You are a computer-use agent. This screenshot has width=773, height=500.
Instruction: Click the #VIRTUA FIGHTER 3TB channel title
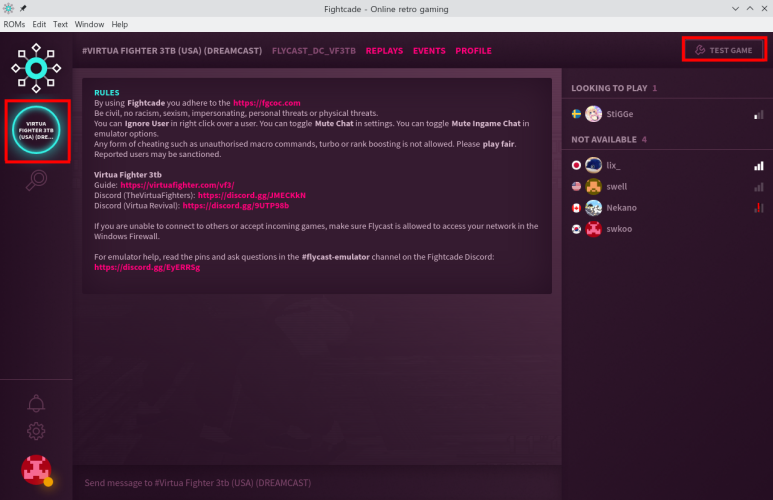172,51
